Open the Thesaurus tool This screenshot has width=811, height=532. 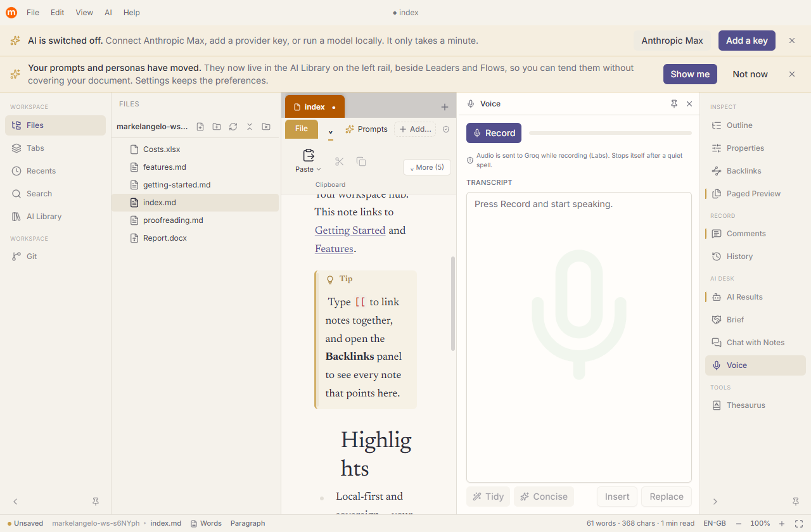point(755,405)
